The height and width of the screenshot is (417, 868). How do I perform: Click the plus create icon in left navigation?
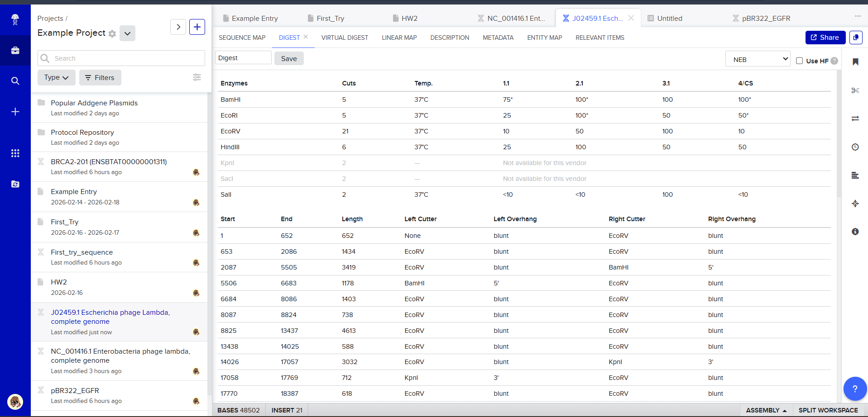click(x=15, y=112)
